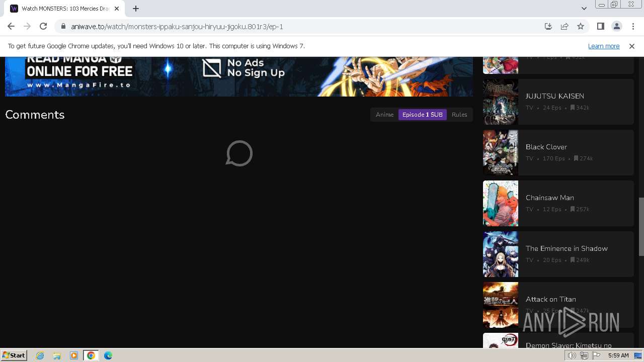644x362 pixels.
Task: Open the Black Clover title link
Action: (x=546, y=147)
